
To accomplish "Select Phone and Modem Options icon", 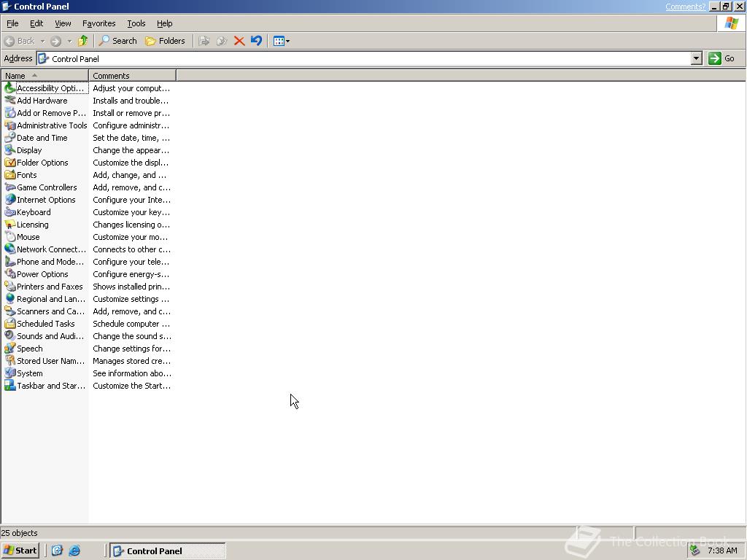I will (9, 262).
